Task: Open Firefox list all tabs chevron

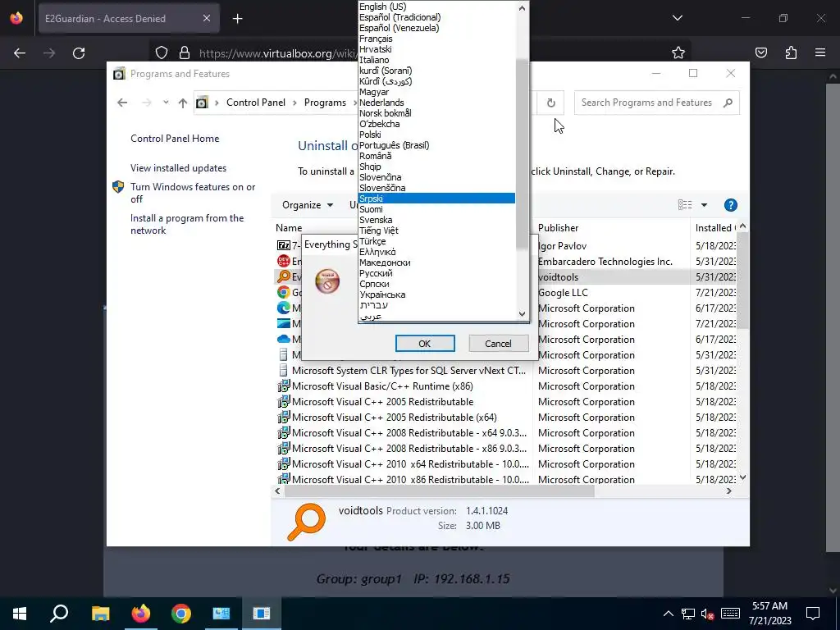Action: [x=677, y=18]
